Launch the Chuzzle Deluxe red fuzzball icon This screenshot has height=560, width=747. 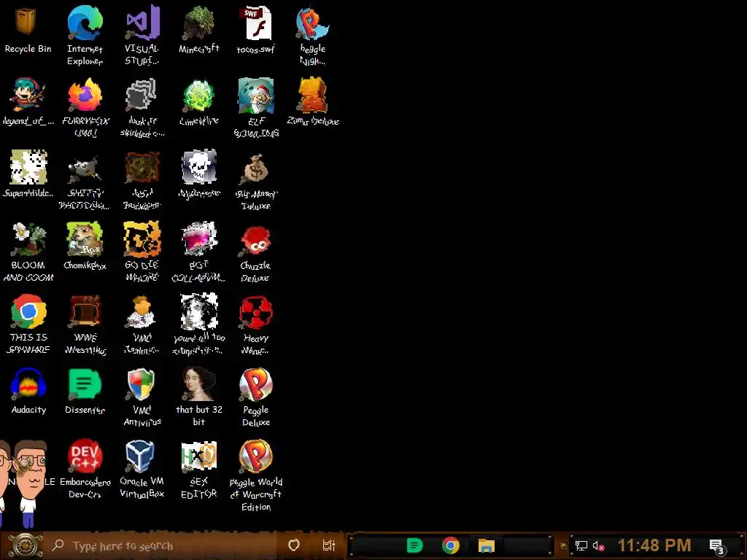(256, 240)
